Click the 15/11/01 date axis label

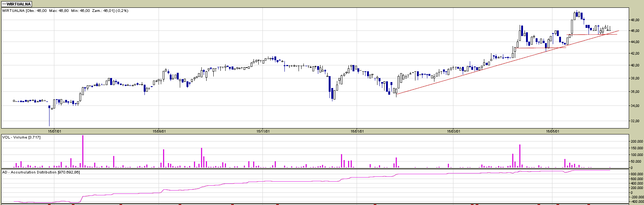263,131
